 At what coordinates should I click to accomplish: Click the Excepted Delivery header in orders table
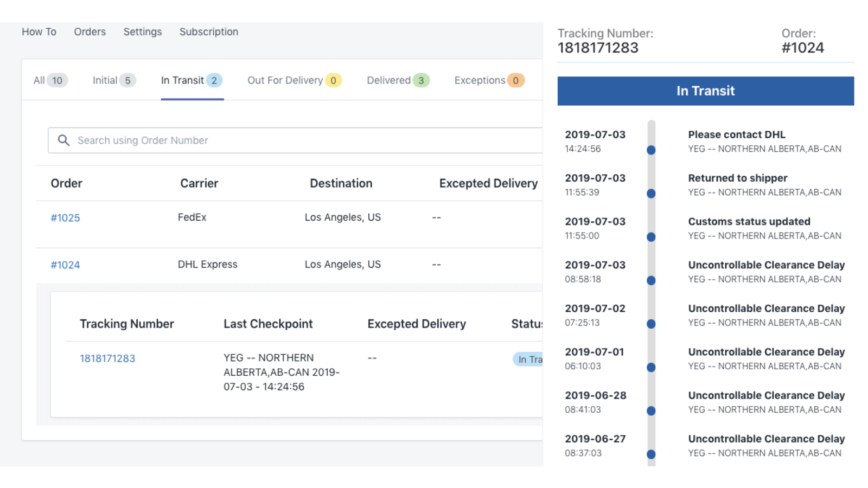point(489,183)
